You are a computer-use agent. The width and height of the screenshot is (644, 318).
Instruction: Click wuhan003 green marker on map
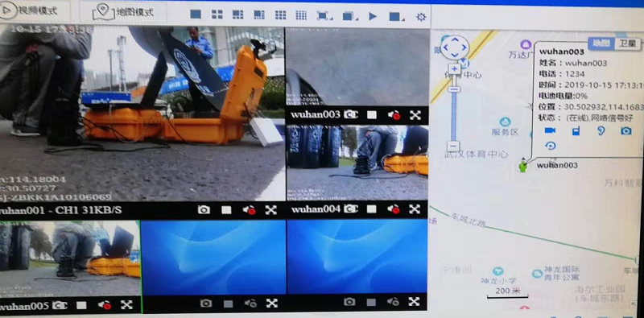point(522,165)
